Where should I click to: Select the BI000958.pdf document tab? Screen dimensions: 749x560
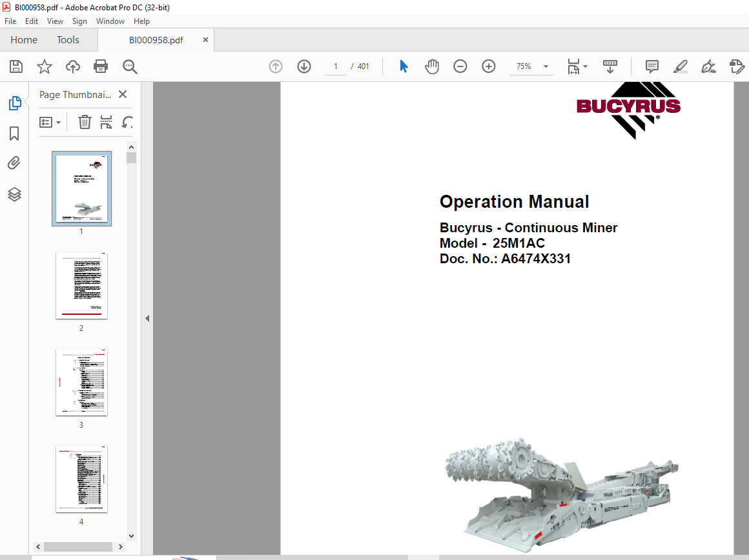coord(156,40)
